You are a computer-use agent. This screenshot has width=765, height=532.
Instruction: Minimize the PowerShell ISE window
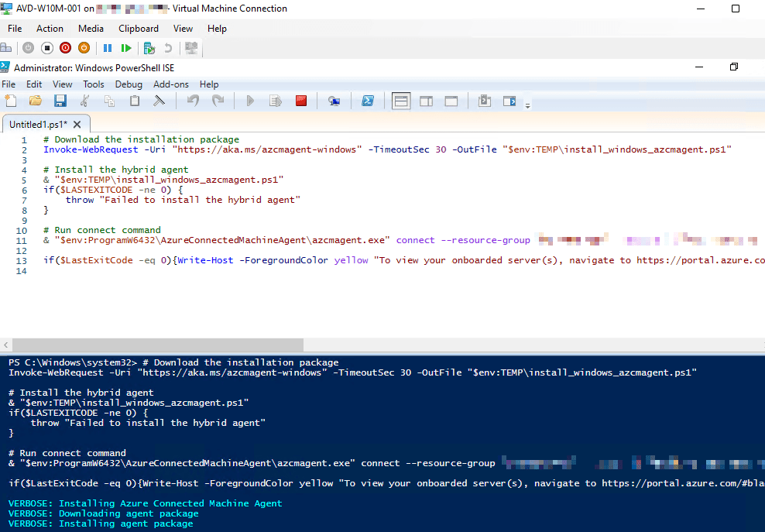coord(699,67)
